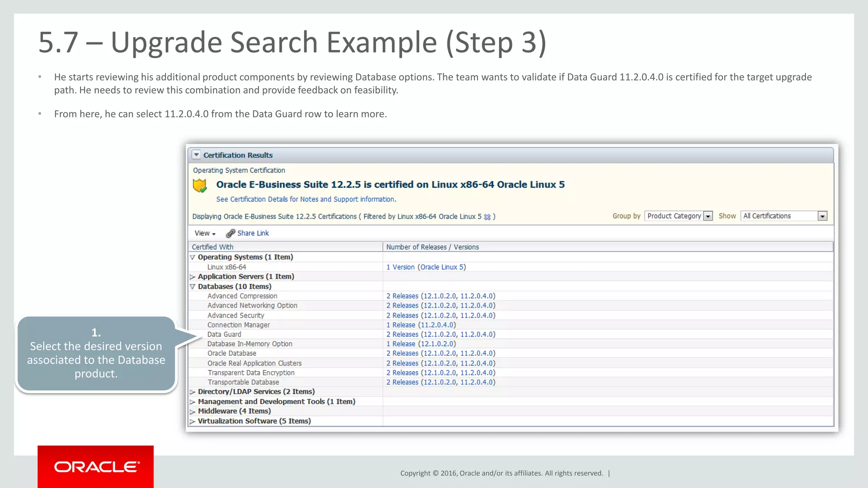This screenshot has width=868, height=488.
Task: Open the Group by Product Category dropdown
Action: pos(679,216)
